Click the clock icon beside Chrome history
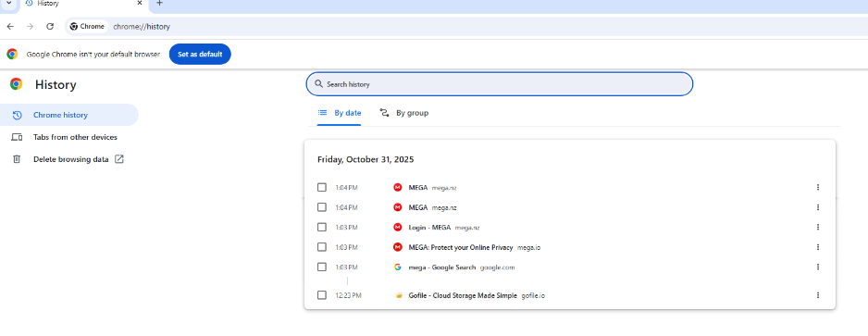The image size is (868, 336). [17, 115]
